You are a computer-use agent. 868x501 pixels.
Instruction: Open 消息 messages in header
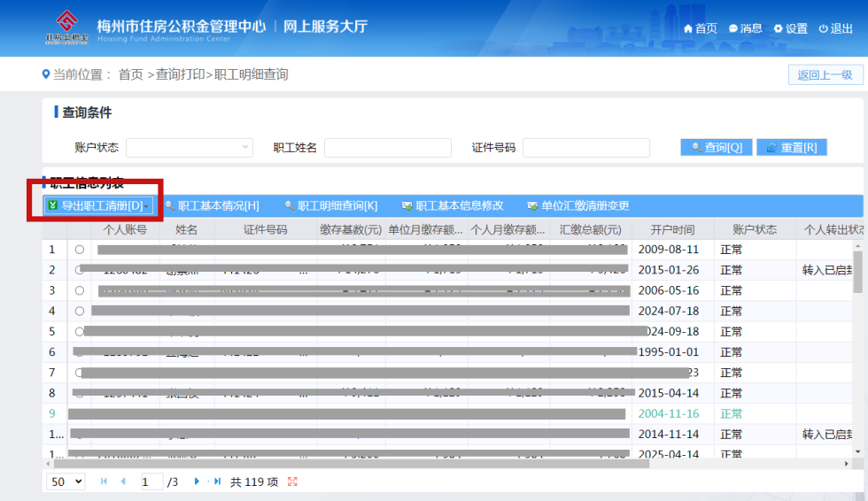[746, 28]
